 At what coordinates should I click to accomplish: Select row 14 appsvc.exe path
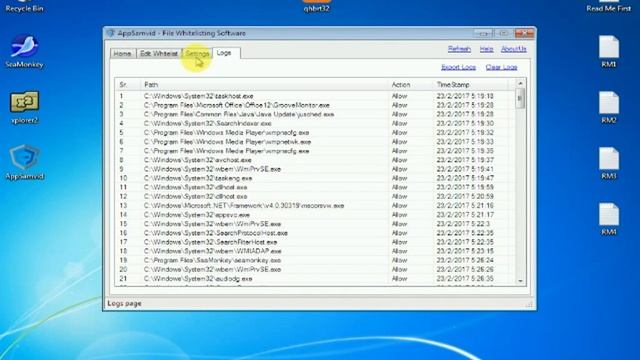coord(196,215)
